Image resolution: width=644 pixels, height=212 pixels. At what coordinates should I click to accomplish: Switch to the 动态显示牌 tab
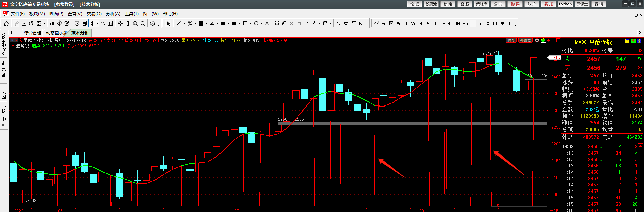[56, 33]
